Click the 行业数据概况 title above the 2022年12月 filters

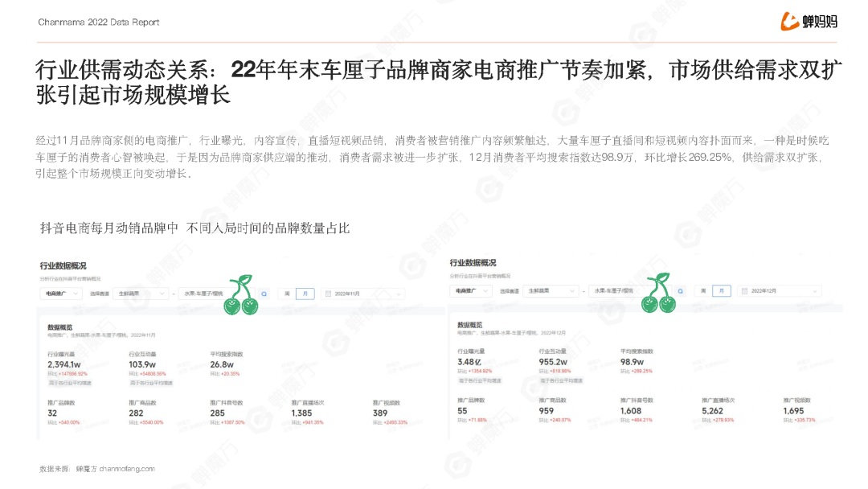[x=473, y=262]
